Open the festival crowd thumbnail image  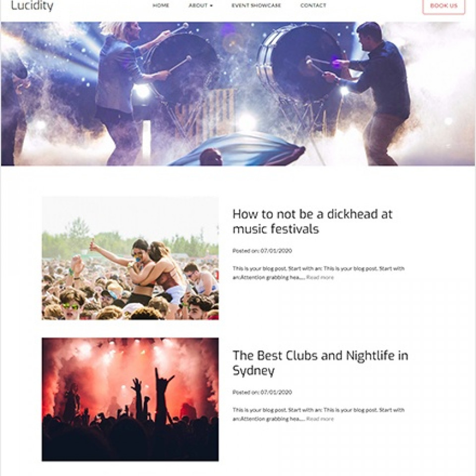click(130, 258)
